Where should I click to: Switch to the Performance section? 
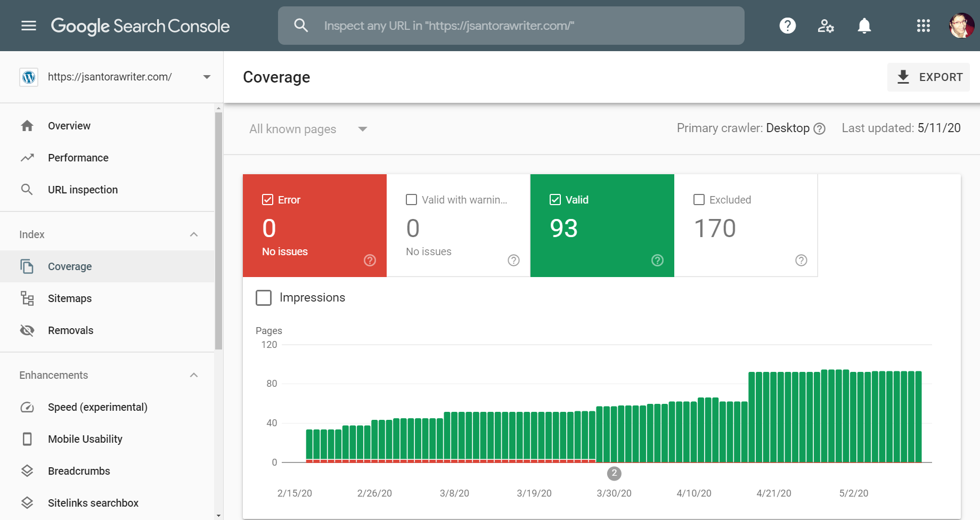(78, 157)
